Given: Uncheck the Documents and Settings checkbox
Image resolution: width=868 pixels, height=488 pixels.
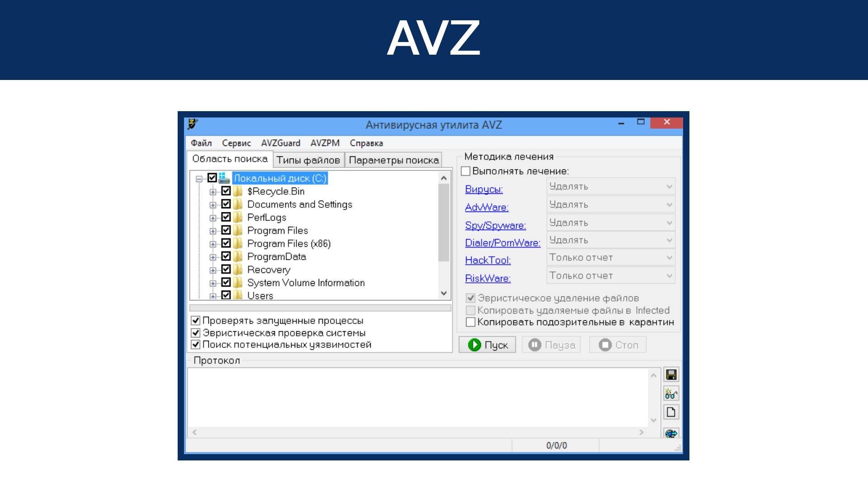Looking at the screenshot, I should tap(226, 204).
